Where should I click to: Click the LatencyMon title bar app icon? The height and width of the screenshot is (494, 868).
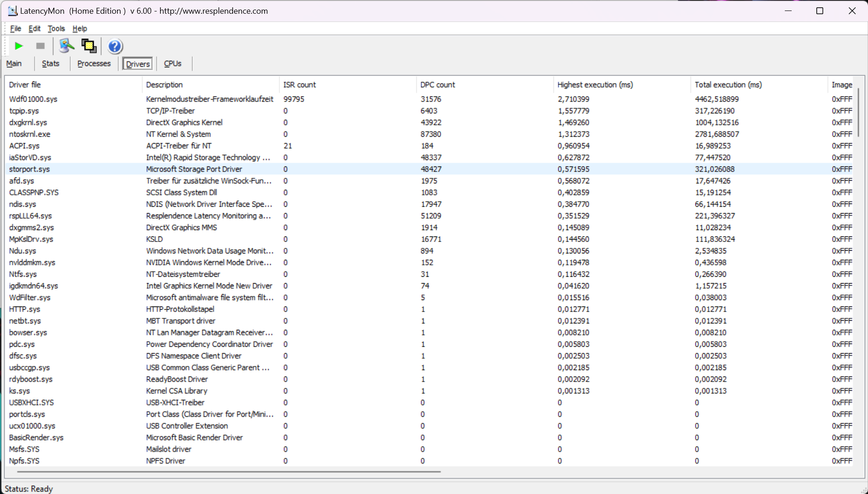pos(12,11)
